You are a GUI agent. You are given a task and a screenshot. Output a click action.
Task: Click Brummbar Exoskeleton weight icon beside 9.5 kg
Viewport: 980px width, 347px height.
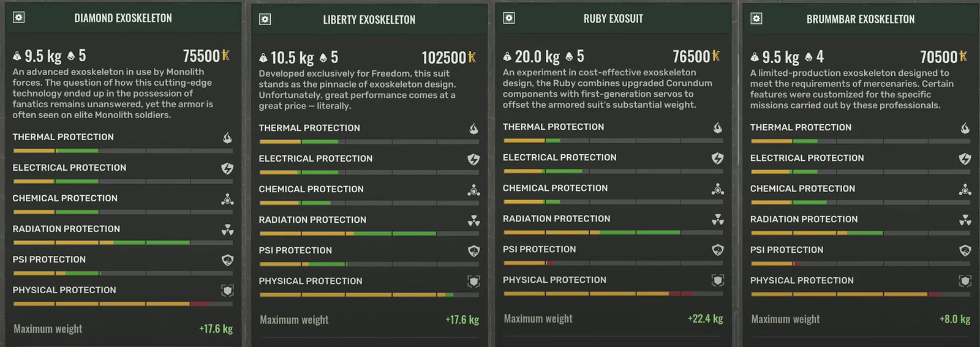[x=755, y=58]
